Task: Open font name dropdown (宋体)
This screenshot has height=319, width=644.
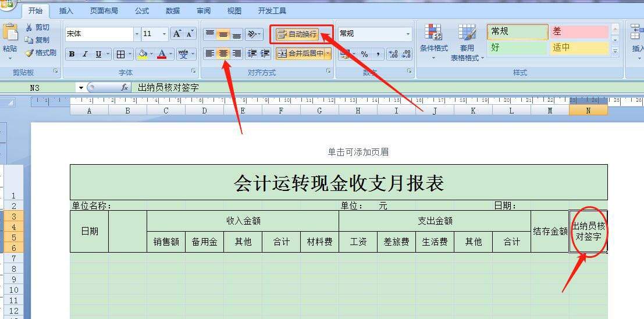Action: pos(137,34)
